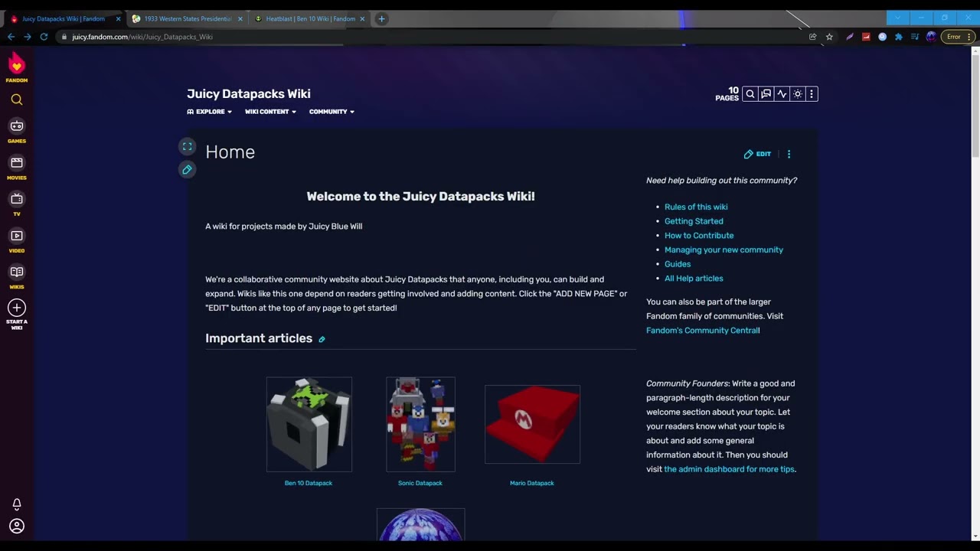Open the Video section in sidebar
980x551 pixels.
pos(17,240)
